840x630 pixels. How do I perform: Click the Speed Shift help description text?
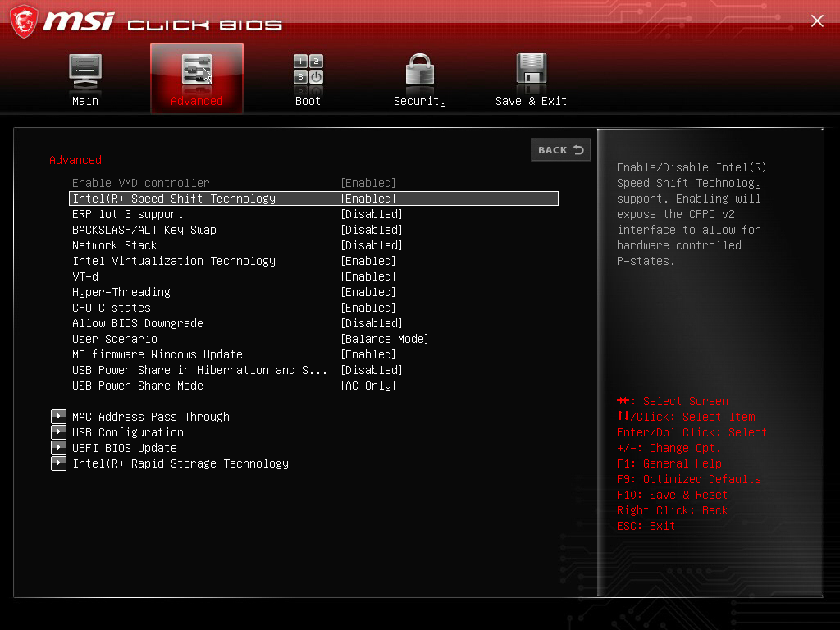[x=692, y=214]
